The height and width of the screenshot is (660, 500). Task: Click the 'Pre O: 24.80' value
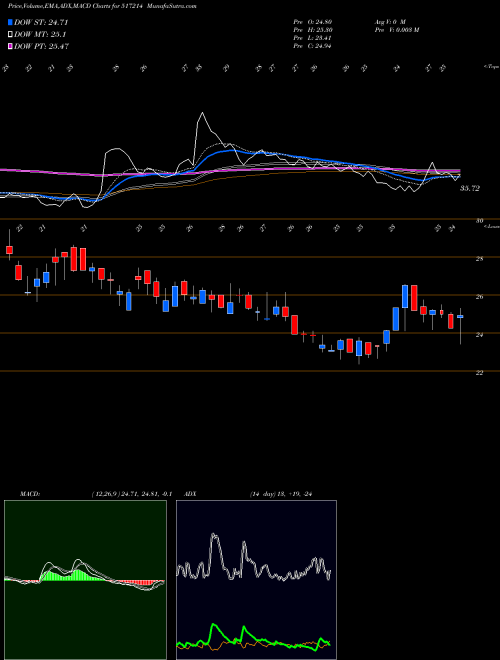coord(313,21)
